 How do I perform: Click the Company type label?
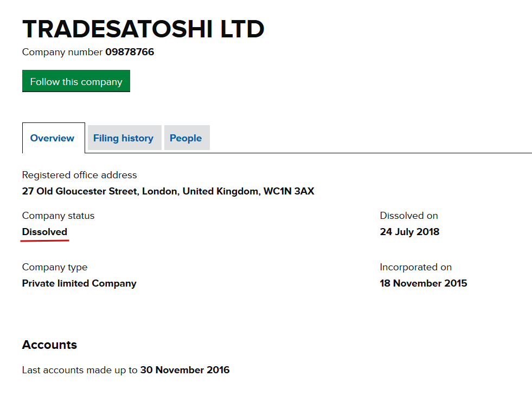point(55,267)
